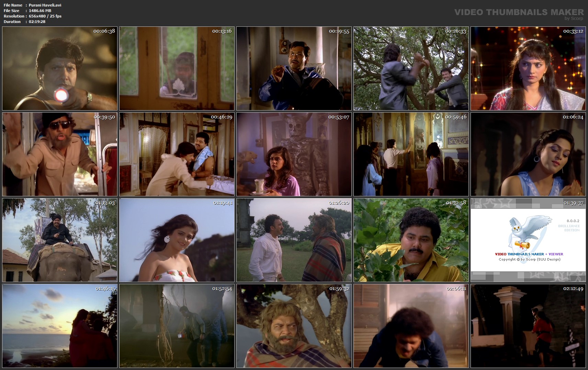Viewport: 588px width, 370px height.
Task: Click the thumbnail at 01:32:58
Action: (x=411, y=240)
